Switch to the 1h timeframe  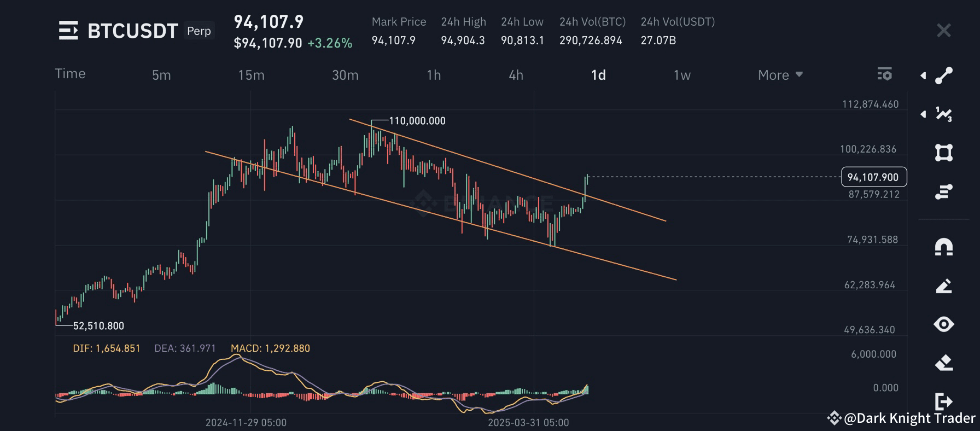434,75
